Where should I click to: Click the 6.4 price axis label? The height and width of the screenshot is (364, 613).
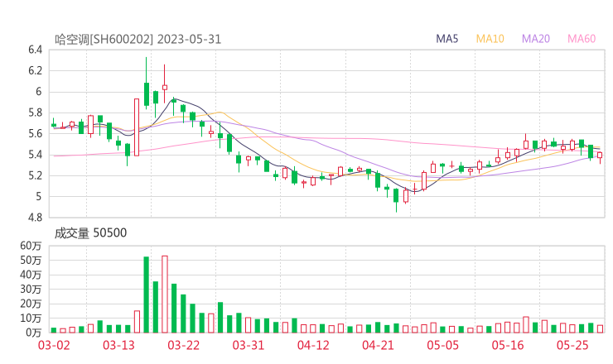[x=35, y=50]
